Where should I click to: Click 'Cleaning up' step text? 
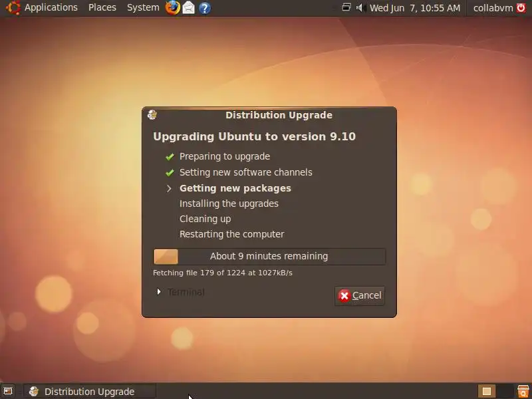205,219
